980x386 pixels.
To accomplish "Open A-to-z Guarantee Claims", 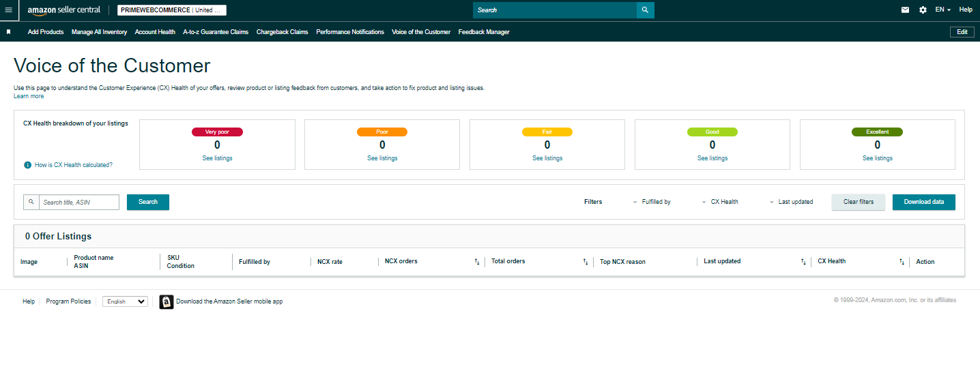I will point(216,32).
